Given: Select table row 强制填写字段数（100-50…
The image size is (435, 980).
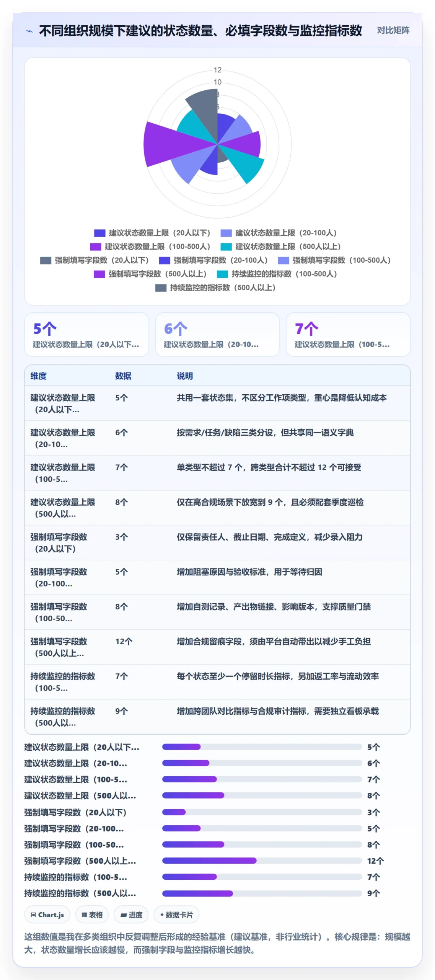Looking at the screenshot, I should [x=217, y=612].
